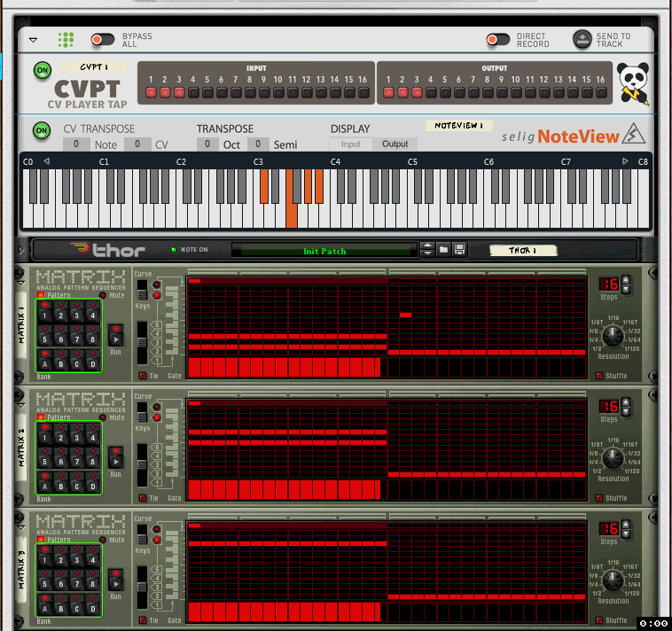Click CVPT input channel 1 LED
Viewport: 672px width, 631px height.
click(151, 92)
